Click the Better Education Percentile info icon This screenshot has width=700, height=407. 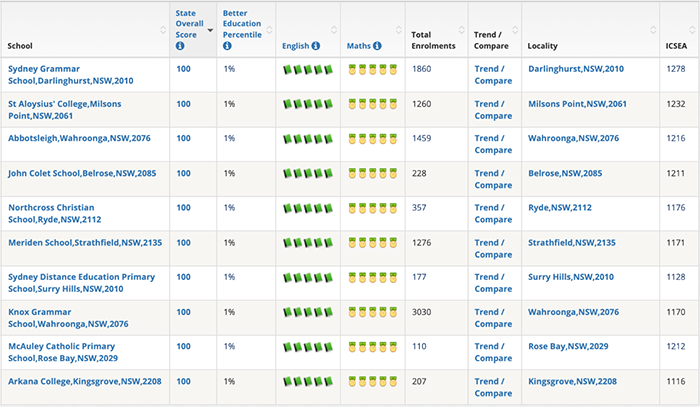pyautogui.click(x=227, y=46)
